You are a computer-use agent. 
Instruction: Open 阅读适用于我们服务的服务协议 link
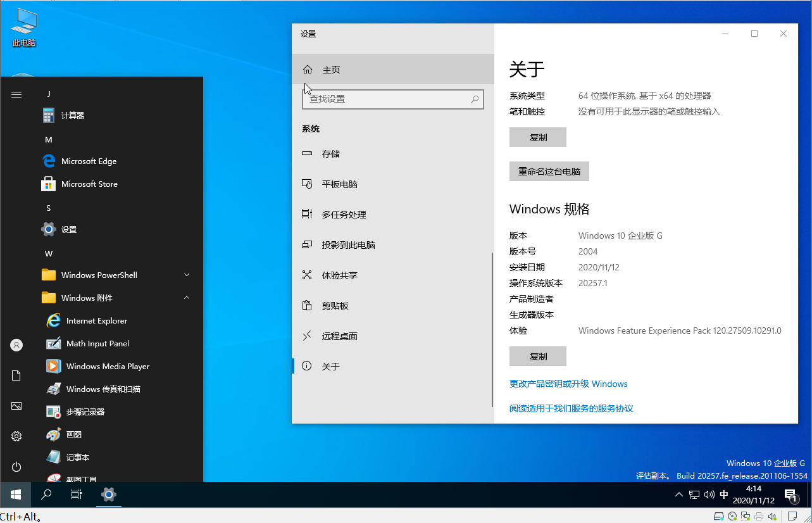coord(572,408)
